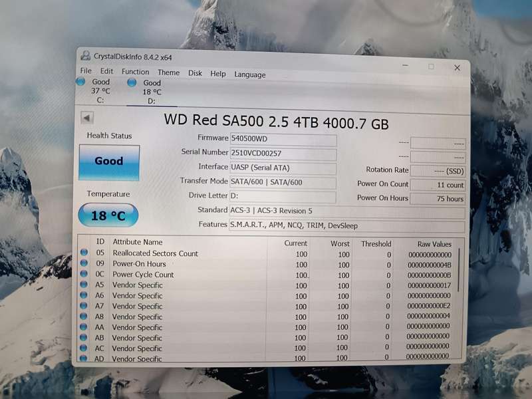Click raw value 000000000017
This screenshot has height=399, width=532.
(429, 286)
